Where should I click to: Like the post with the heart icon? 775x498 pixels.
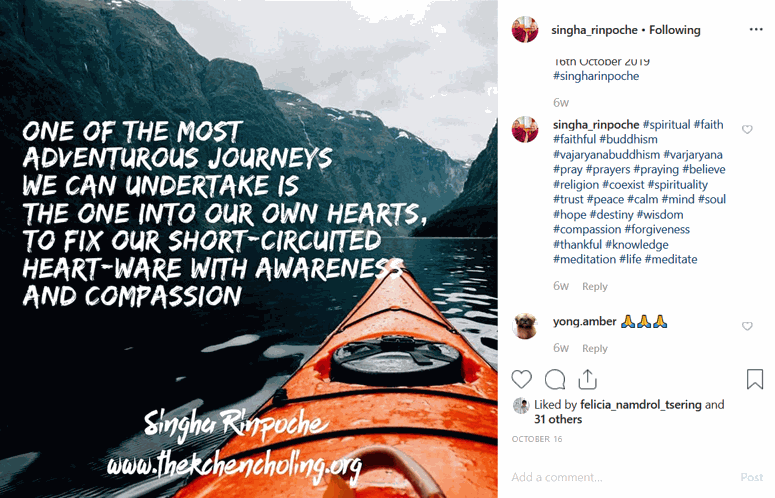click(x=521, y=379)
